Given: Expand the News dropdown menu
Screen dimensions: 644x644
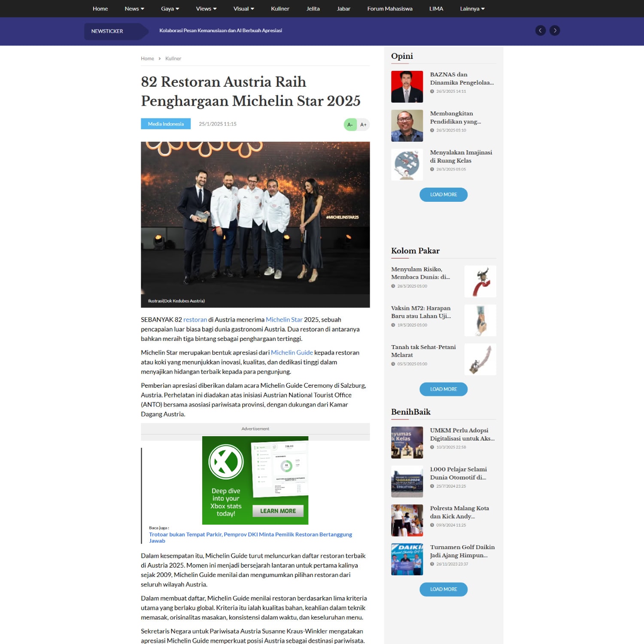Looking at the screenshot, I should click(134, 9).
